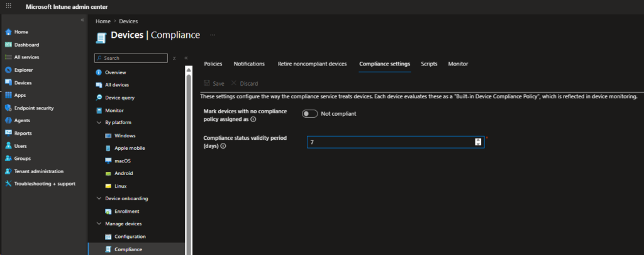This screenshot has height=255, width=644.
Task: Click the Discard button
Action: [245, 84]
